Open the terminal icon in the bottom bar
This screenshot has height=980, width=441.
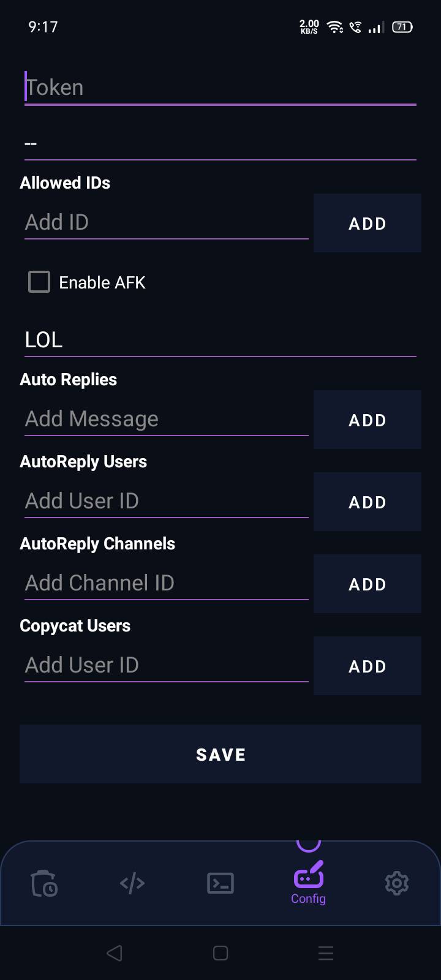coord(221,883)
